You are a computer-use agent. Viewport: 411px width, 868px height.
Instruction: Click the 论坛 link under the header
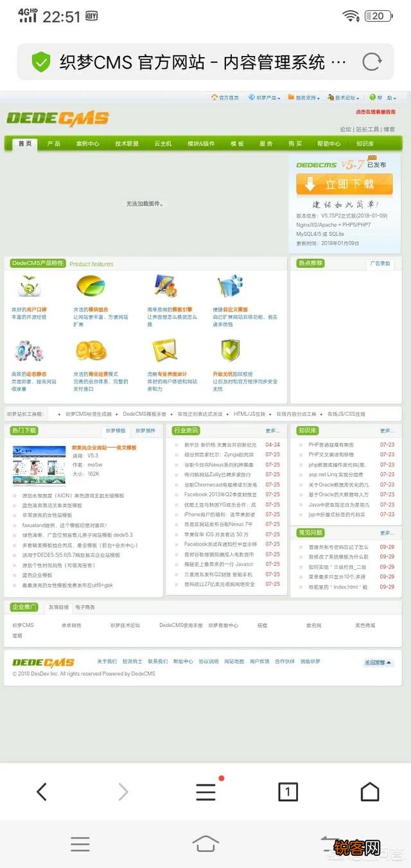[345, 129]
